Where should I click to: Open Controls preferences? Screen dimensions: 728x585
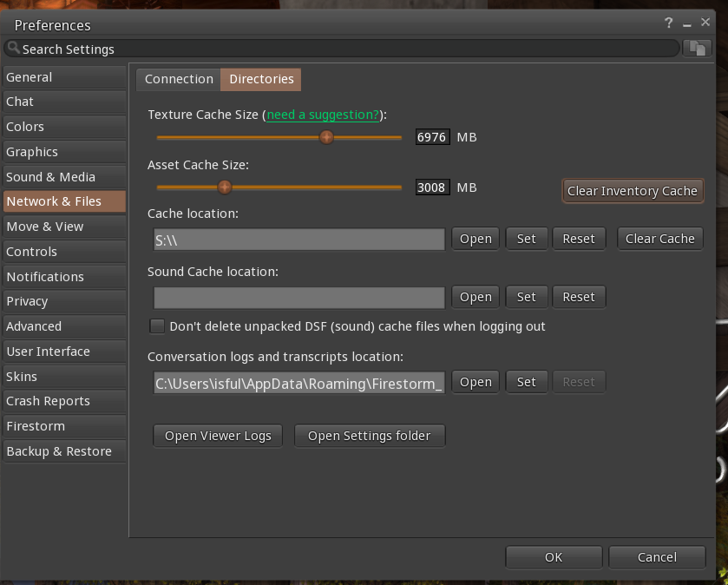click(64, 252)
